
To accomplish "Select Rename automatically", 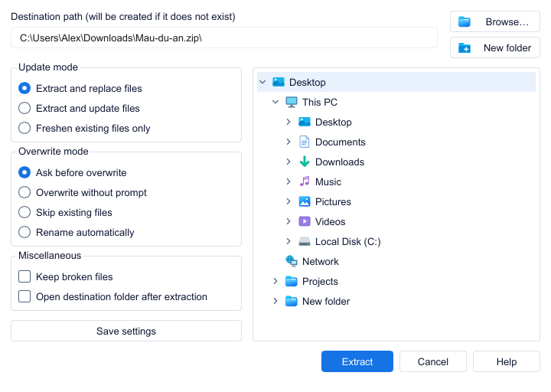I will pos(24,233).
